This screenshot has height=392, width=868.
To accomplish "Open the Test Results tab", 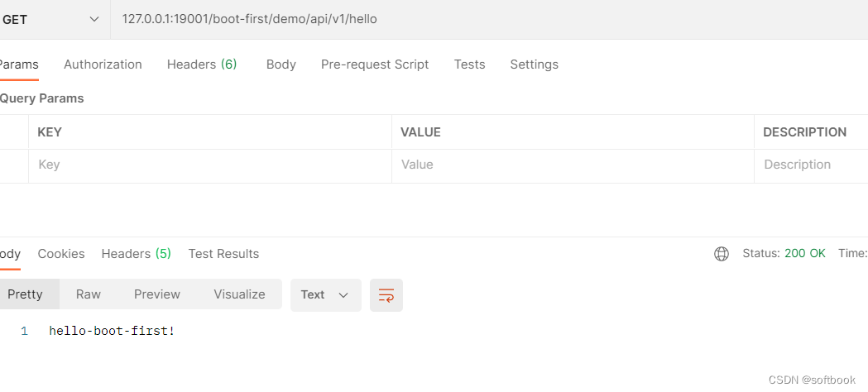I will pos(223,254).
